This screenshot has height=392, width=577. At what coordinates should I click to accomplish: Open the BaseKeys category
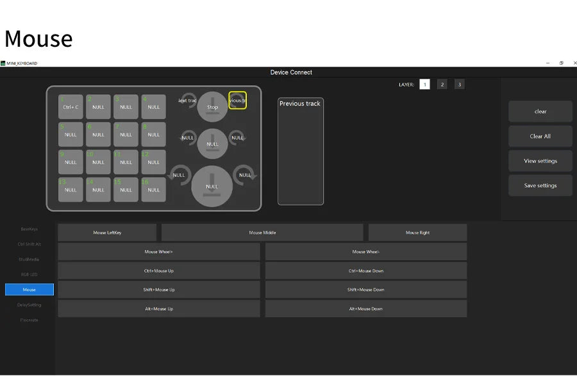click(29, 229)
